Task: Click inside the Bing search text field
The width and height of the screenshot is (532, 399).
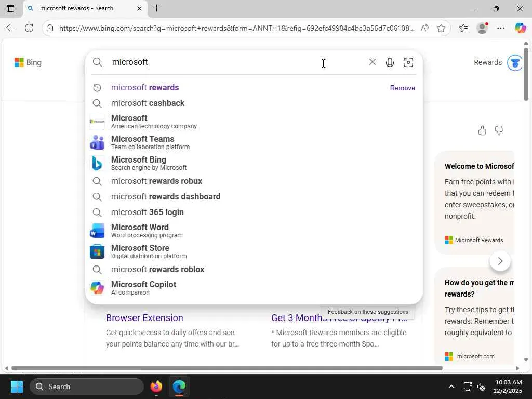Action: 237,62
